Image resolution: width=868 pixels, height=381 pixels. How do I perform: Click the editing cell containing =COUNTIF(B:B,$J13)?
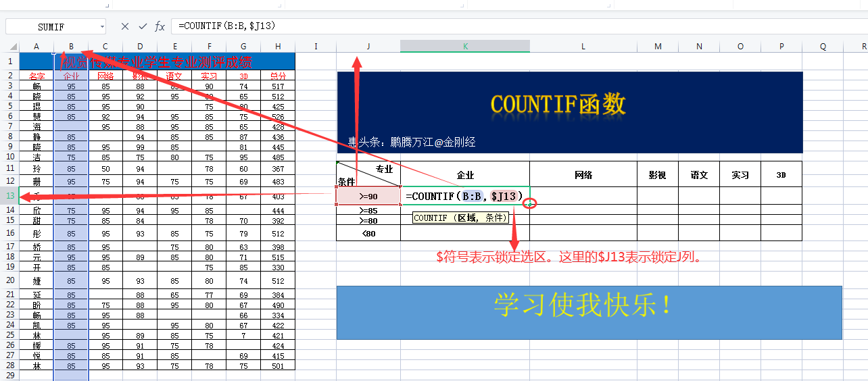[465, 196]
